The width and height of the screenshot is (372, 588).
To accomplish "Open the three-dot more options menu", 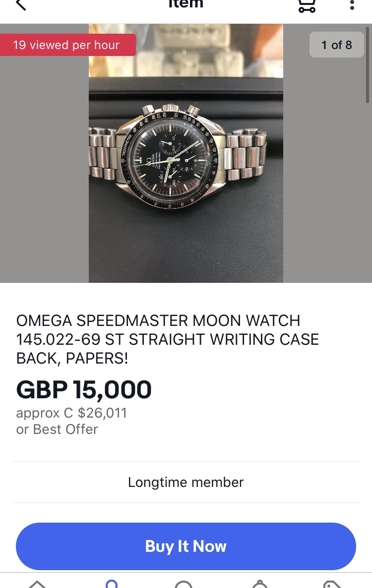I will pyautogui.click(x=352, y=5).
